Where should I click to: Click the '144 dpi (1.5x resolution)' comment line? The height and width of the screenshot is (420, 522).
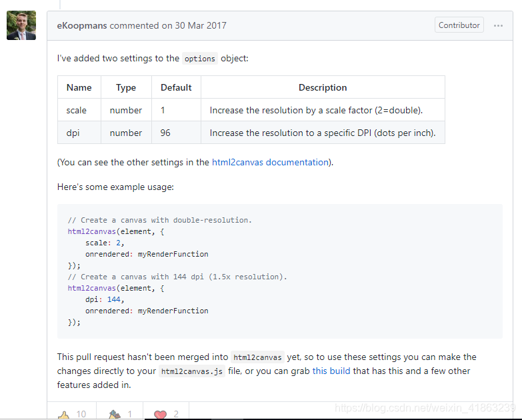[177, 277]
